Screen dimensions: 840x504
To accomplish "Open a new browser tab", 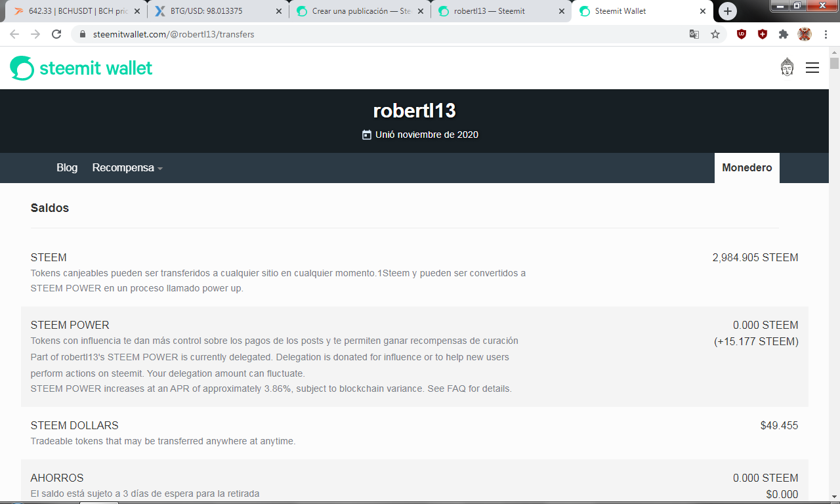I will [x=728, y=11].
